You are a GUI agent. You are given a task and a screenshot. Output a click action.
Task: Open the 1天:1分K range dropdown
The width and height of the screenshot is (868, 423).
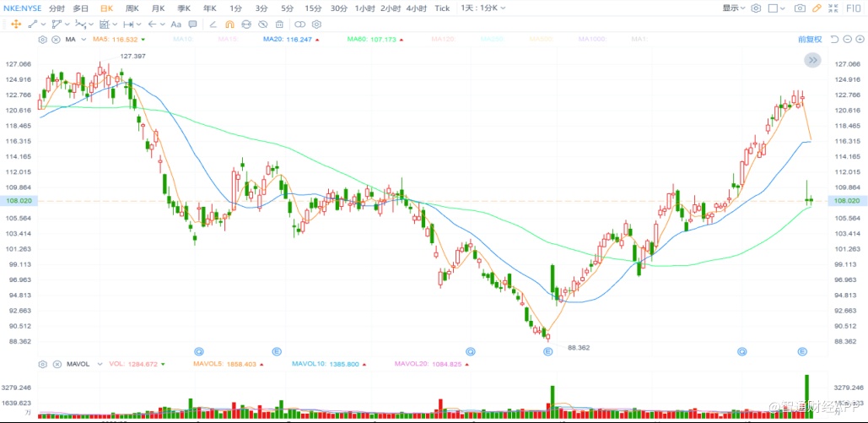[x=483, y=8]
